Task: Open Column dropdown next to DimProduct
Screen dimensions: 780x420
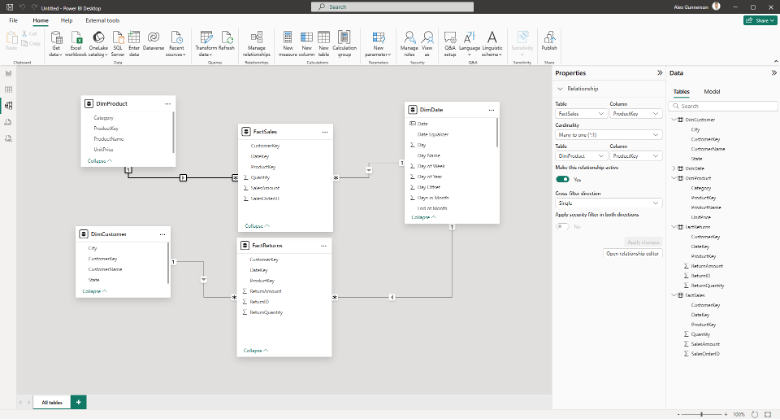Action: (x=636, y=156)
